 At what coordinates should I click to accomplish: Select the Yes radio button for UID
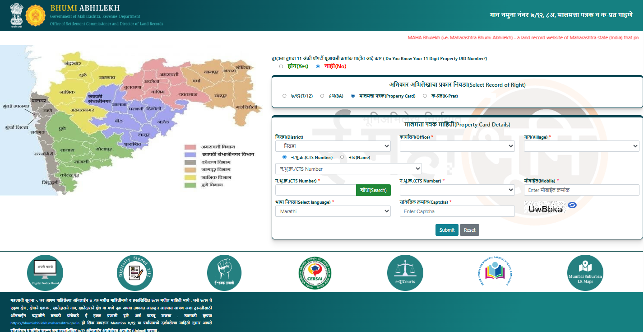[281, 66]
